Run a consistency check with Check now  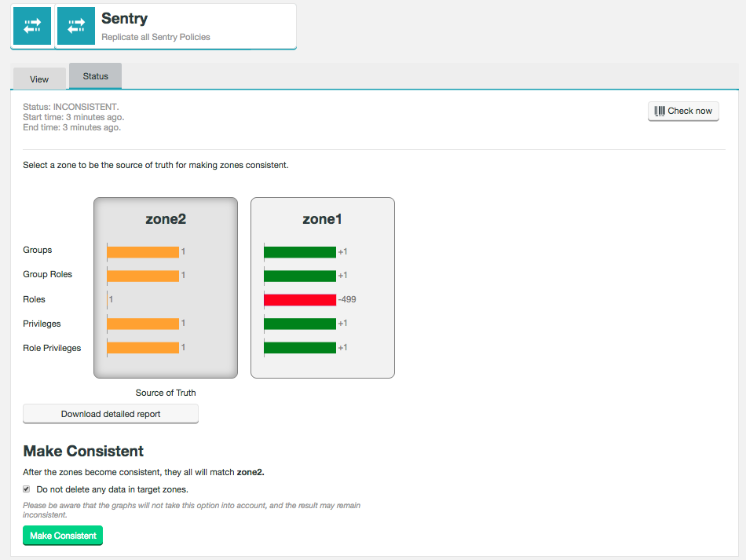pos(683,111)
